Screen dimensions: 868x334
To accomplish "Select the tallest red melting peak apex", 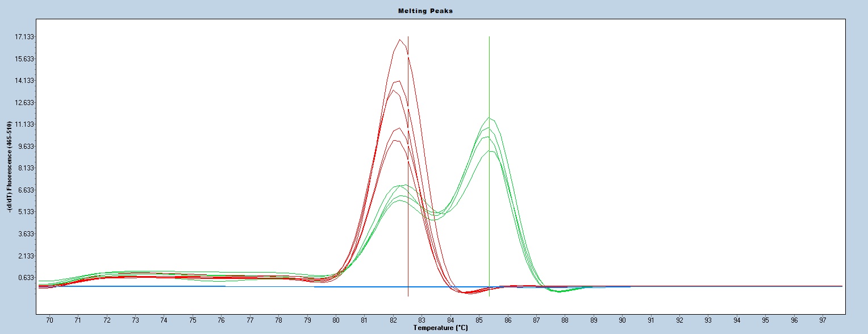I will coord(400,40).
